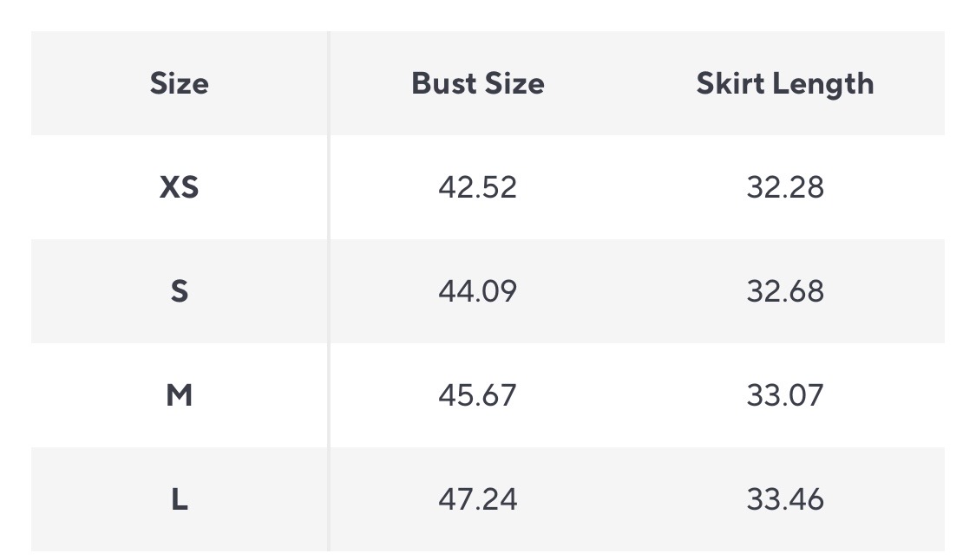Screen dimensions: 976x560
Task: Click column divider in the L row
Action: [x=329, y=499]
